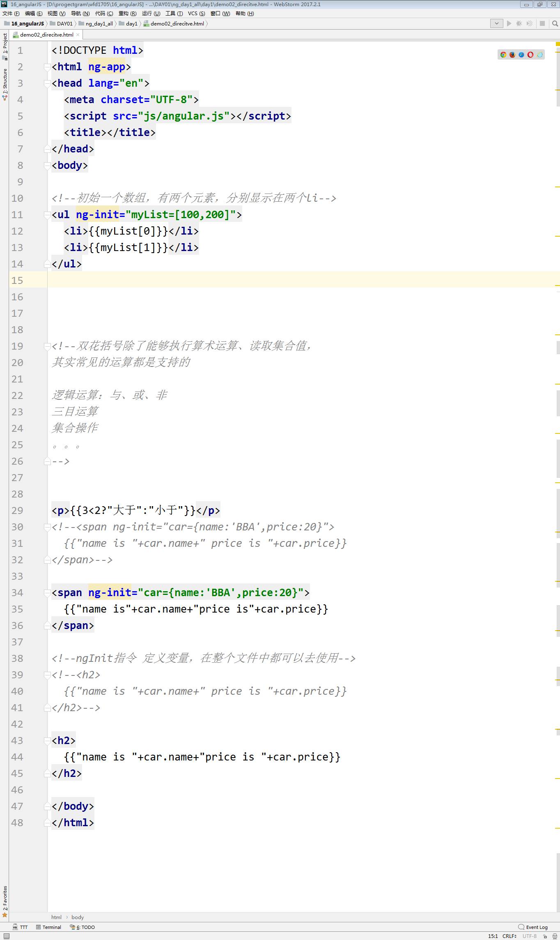The width and height of the screenshot is (560, 940).
Task: Click ng_day1_all folder breadcrumb
Action: 96,23
